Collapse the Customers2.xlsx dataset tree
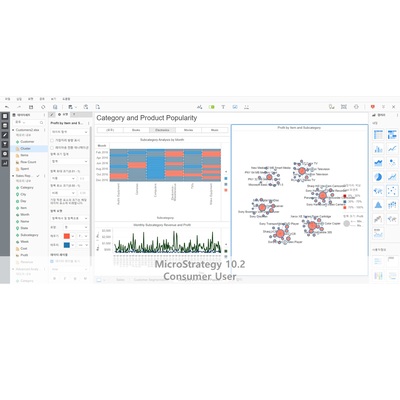400x400 pixels. pyautogui.click(x=13, y=130)
